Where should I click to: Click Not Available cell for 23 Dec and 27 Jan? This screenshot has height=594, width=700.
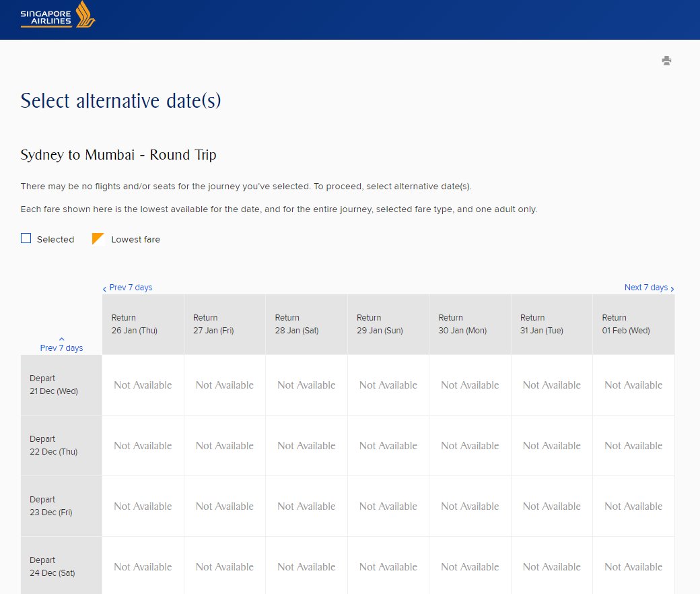[225, 506]
